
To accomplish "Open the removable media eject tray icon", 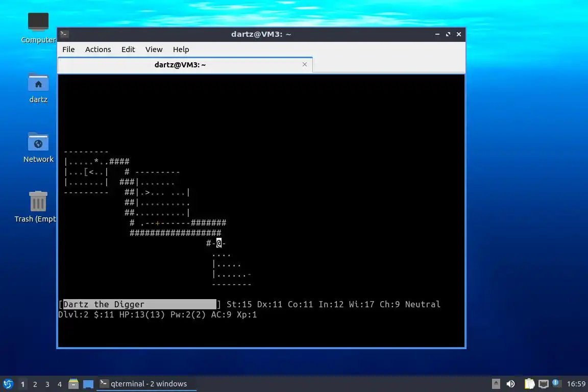I will [496, 384].
